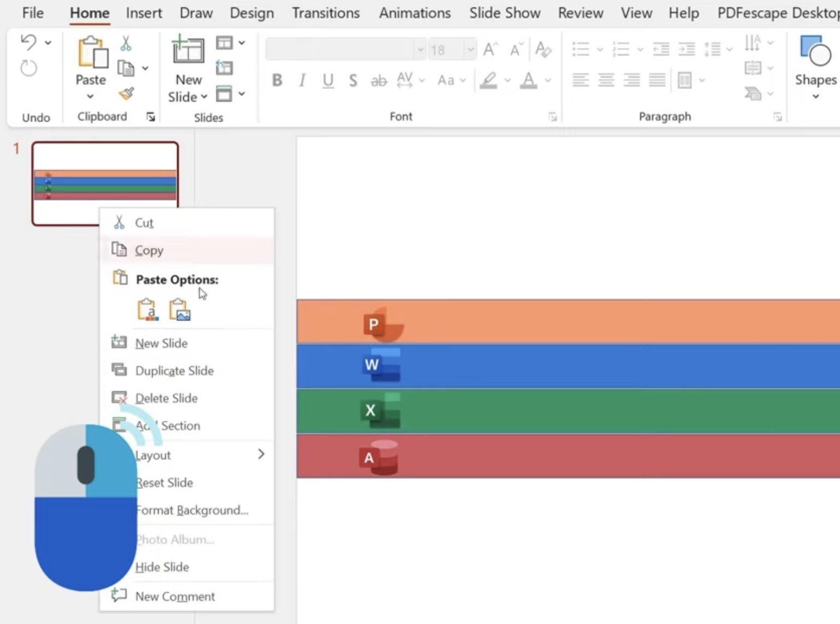Click the Undo arrow icon
The height and width of the screenshot is (624, 840).
[27, 42]
